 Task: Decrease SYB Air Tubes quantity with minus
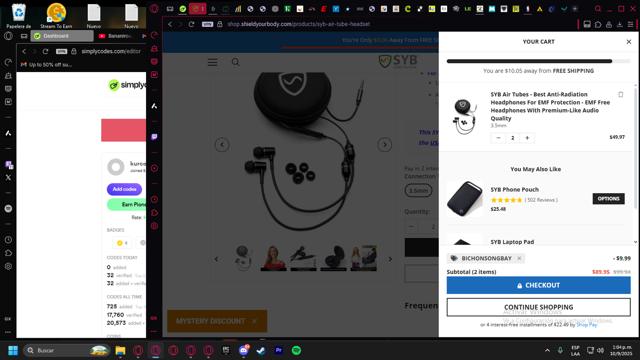[498, 138]
